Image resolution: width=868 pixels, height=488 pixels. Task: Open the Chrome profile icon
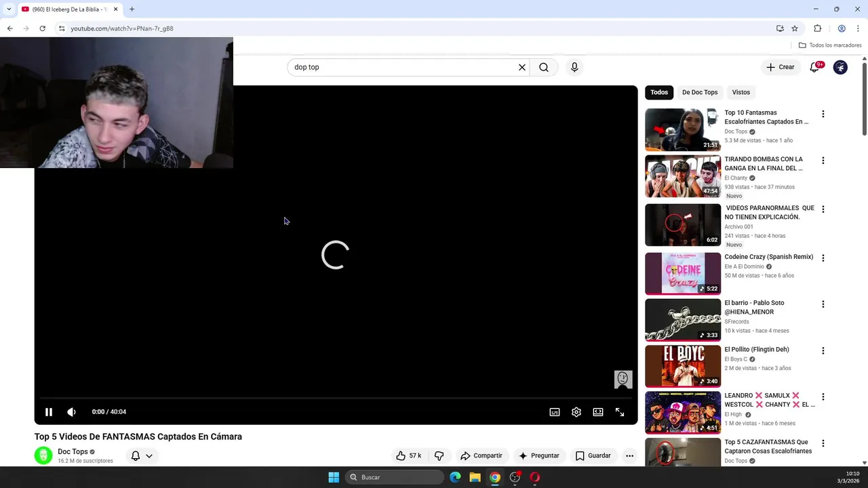[842, 28]
